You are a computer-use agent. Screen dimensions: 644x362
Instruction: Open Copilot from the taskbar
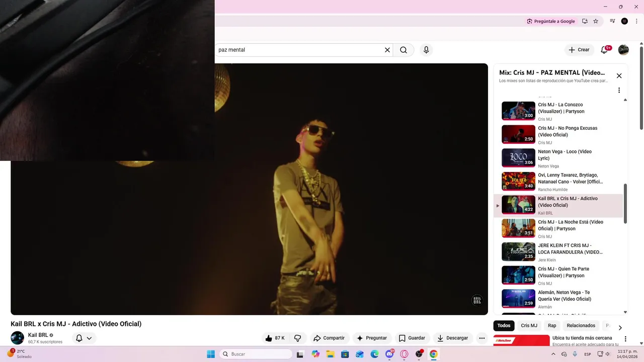(315, 354)
